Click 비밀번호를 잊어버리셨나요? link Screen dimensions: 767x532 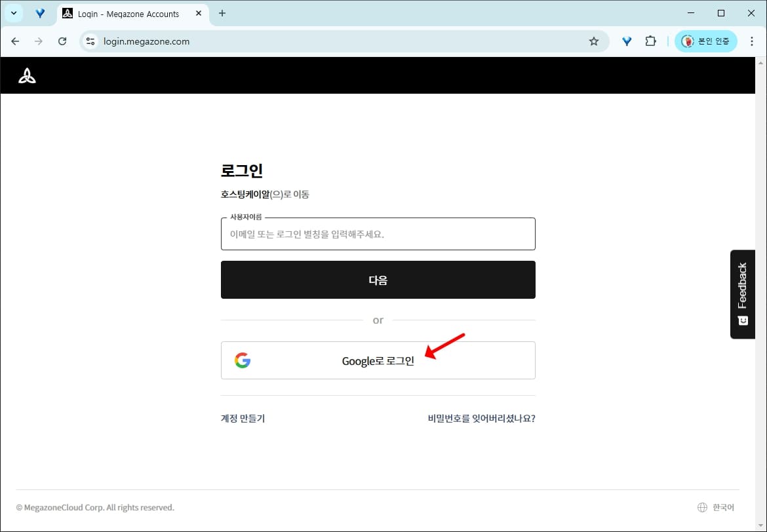481,419
